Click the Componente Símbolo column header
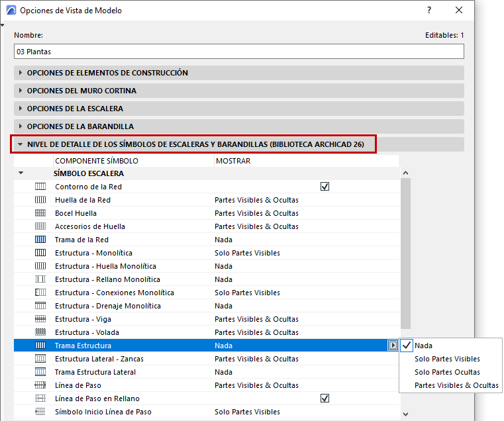Viewport: 504px width, 421px height. [x=133, y=161]
